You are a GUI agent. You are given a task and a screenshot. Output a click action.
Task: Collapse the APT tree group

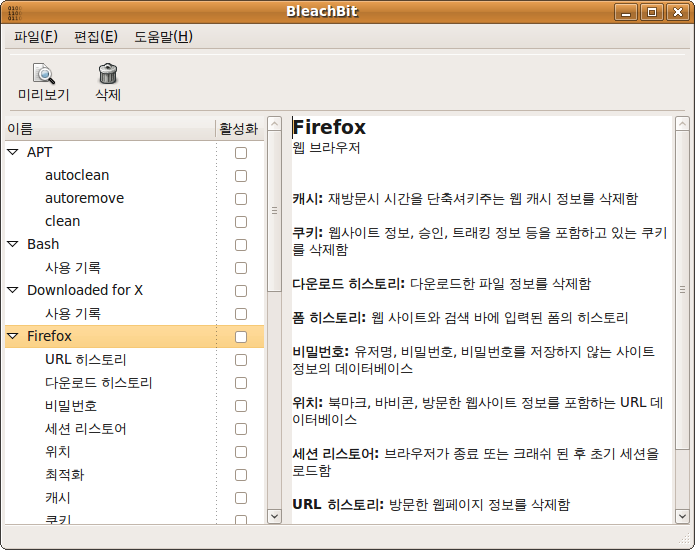pos(13,152)
